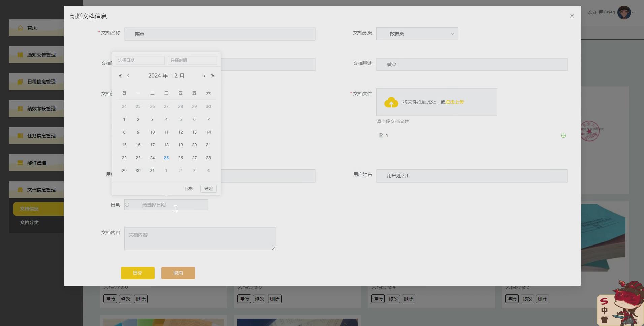Click the user avatar in top right corner
This screenshot has height=326, width=644.
pyautogui.click(x=624, y=12)
